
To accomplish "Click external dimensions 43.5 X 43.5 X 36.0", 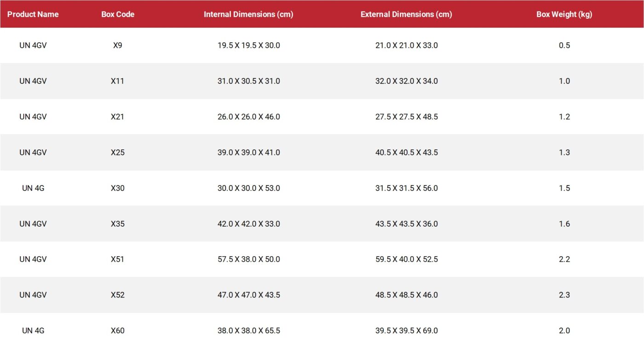I will [407, 224].
